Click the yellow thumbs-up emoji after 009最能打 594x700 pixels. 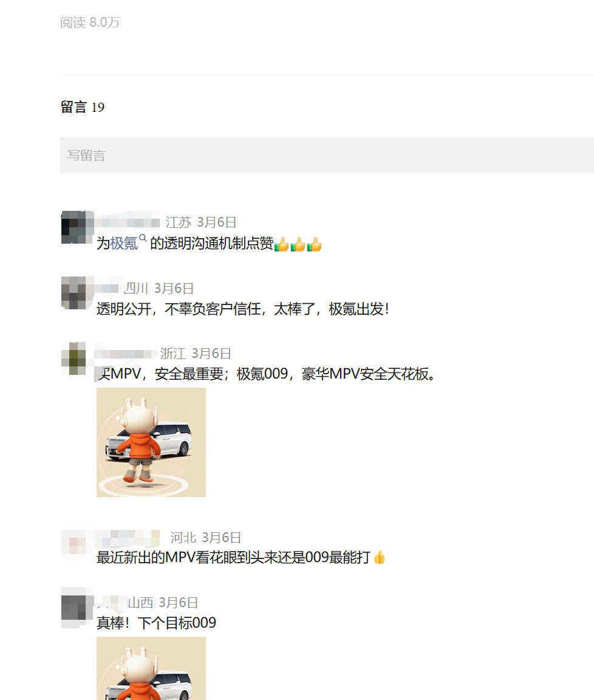click(x=379, y=558)
